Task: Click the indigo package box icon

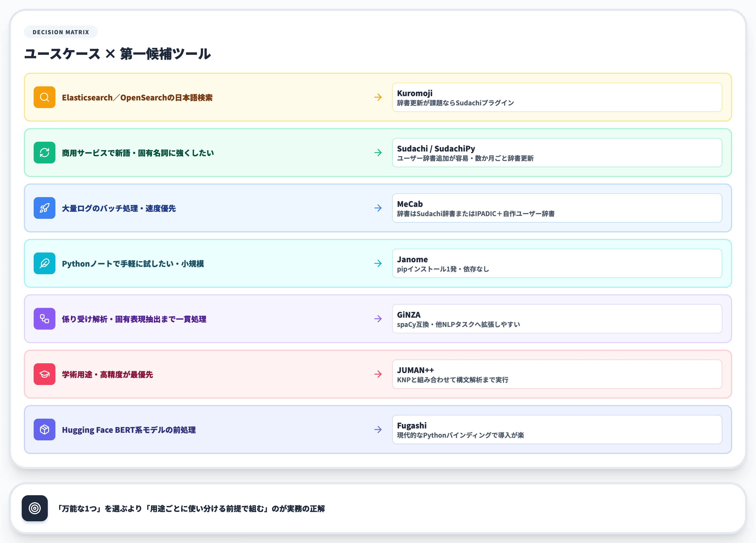Action: [44, 429]
